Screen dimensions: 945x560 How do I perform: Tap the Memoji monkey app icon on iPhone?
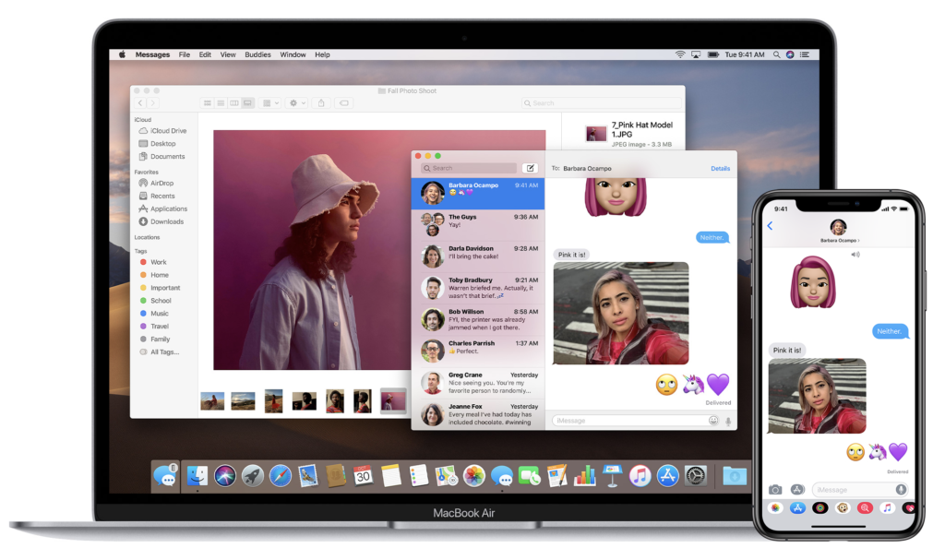[842, 507]
